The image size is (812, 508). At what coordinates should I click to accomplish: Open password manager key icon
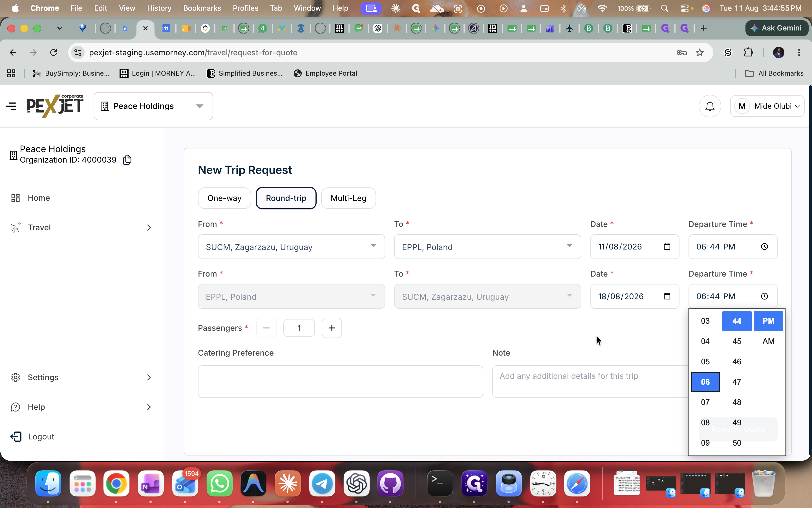681,52
